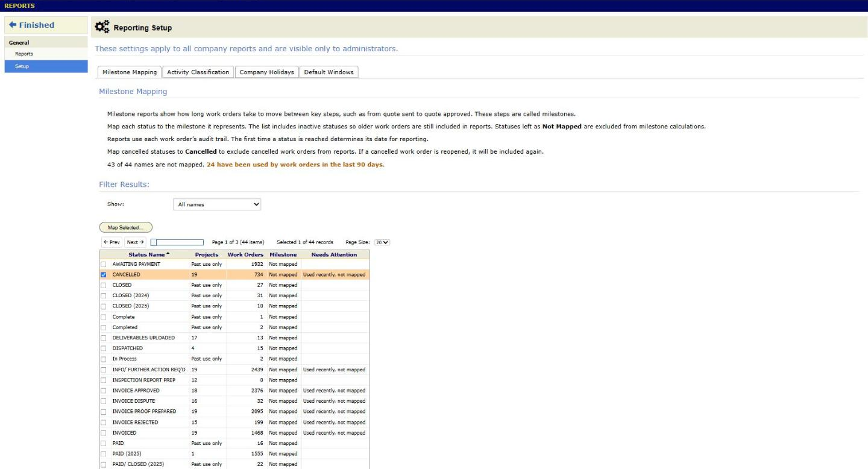Screen dimensions: 868x469
Task: Click CANCELLED row's 'Used recently, not mapped' note
Action: tap(335, 275)
